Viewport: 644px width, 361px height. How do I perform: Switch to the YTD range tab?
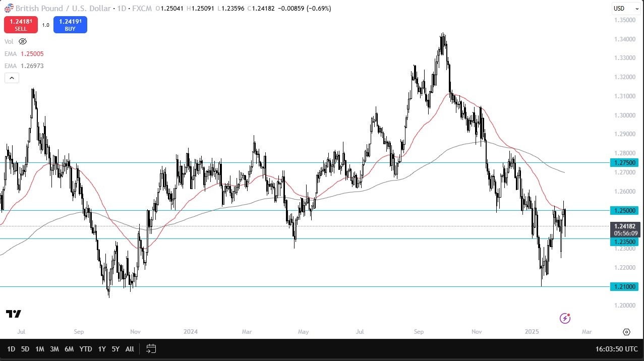pyautogui.click(x=85, y=348)
